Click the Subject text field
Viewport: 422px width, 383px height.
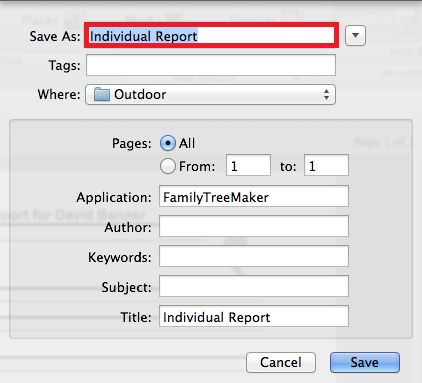[x=254, y=286]
